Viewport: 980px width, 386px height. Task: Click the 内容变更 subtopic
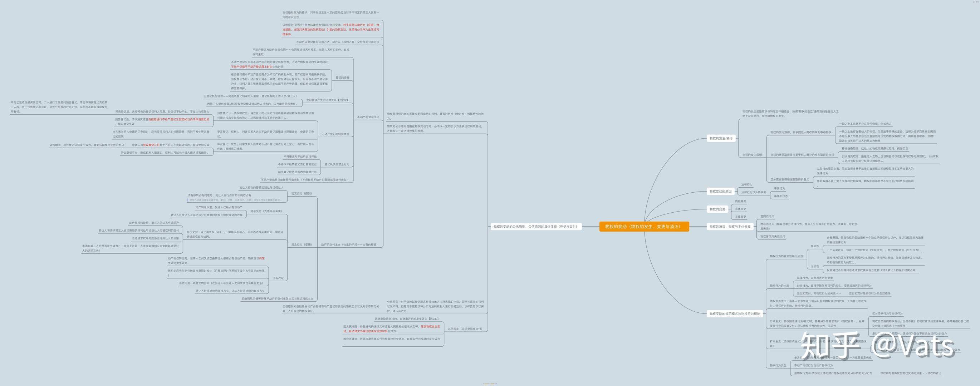[x=740, y=201]
